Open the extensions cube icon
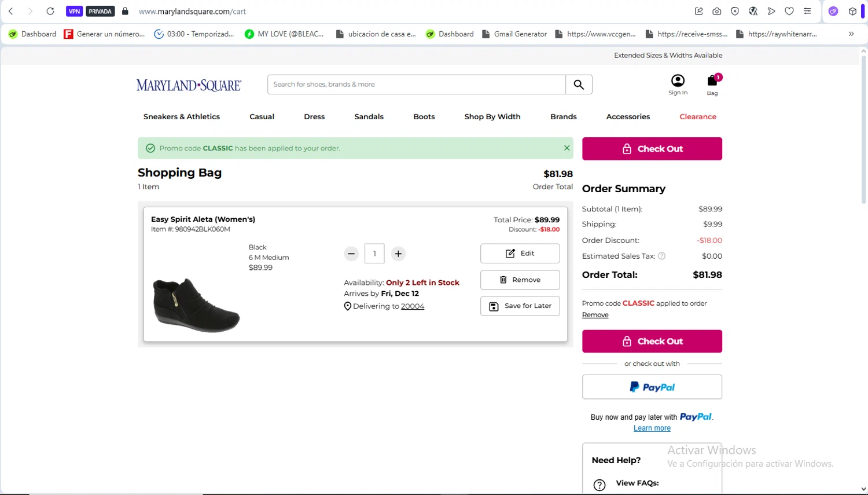 point(852,11)
